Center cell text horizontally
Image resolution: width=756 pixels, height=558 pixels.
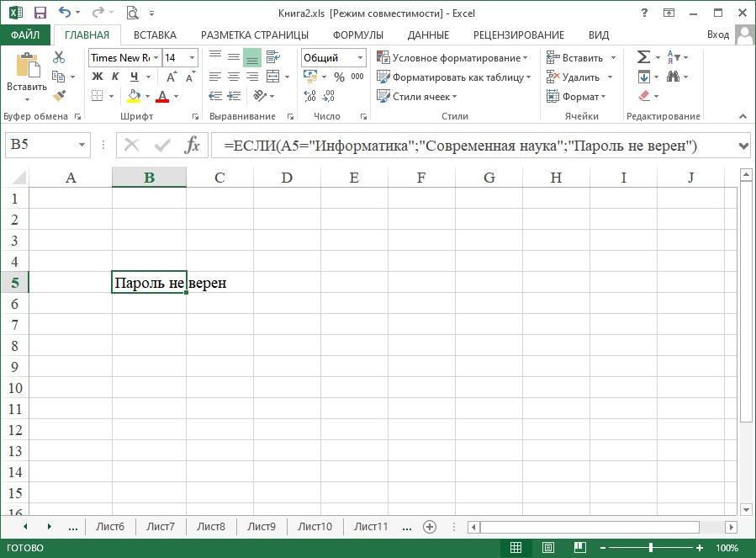coord(233,77)
